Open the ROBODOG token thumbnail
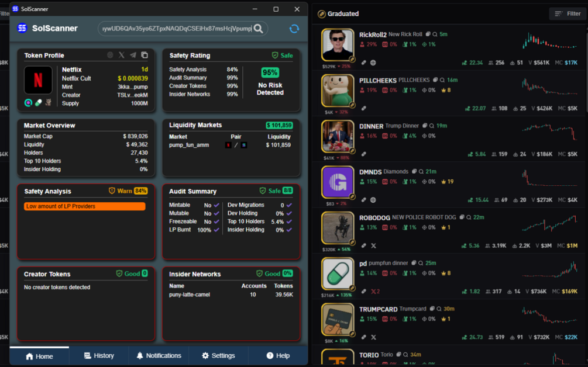Image resolution: width=588 pixels, height=367 pixels. [338, 228]
